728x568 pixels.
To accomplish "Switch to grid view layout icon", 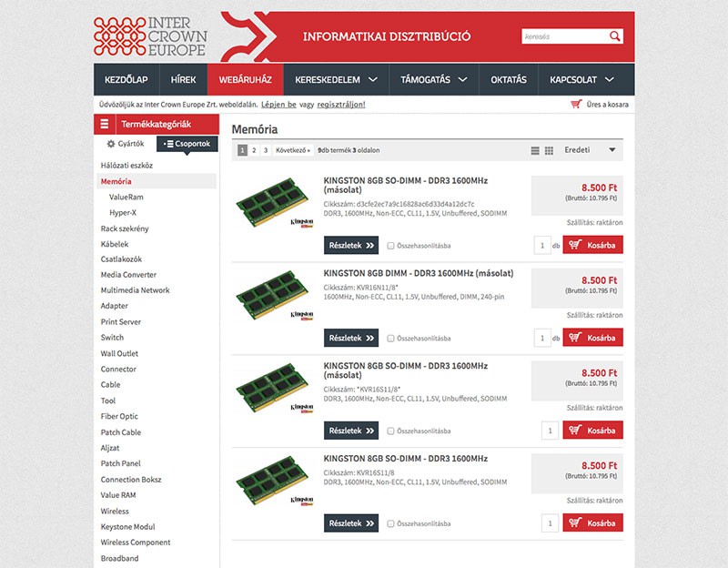I will point(548,150).
